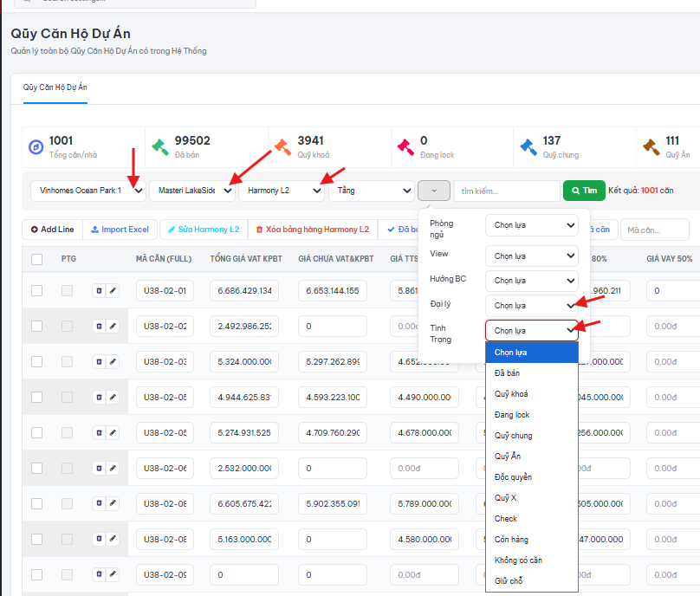Click the Add Line button
This screenshot has width=700, height=596.
(x=52, y=230)
